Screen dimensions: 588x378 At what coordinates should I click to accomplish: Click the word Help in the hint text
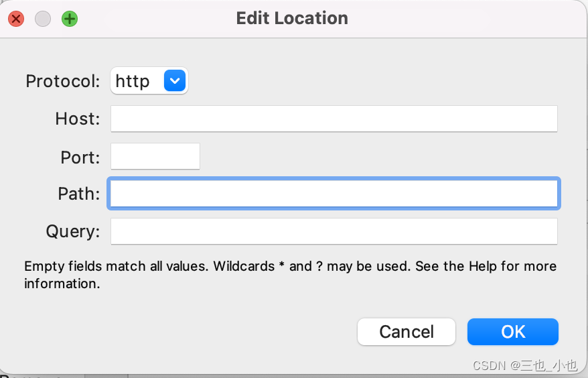point(483,267)
